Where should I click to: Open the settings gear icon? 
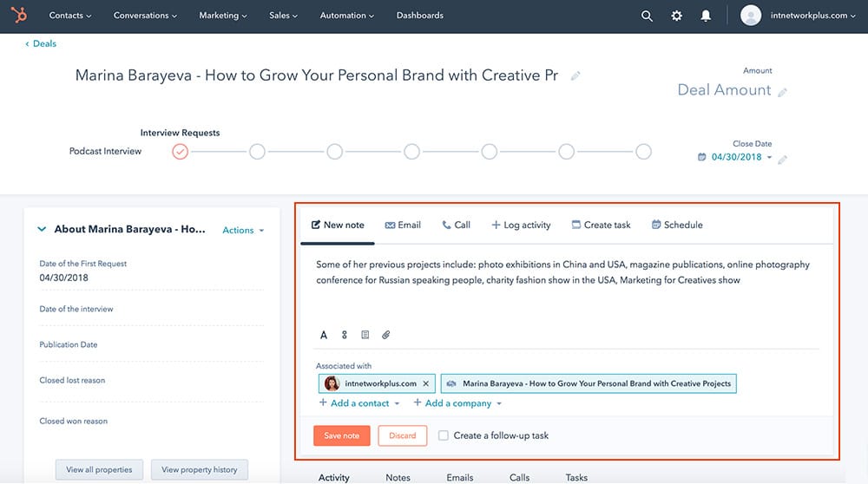[x=676, y=16]
